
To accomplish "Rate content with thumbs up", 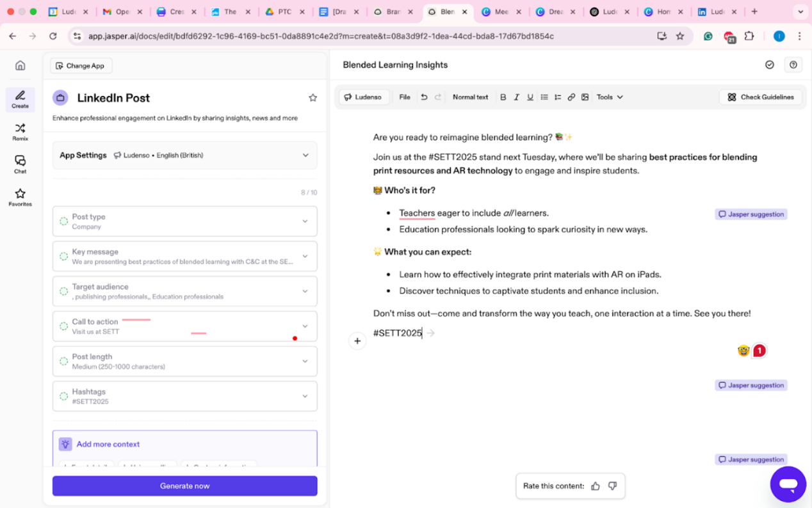I will point(596,486).
